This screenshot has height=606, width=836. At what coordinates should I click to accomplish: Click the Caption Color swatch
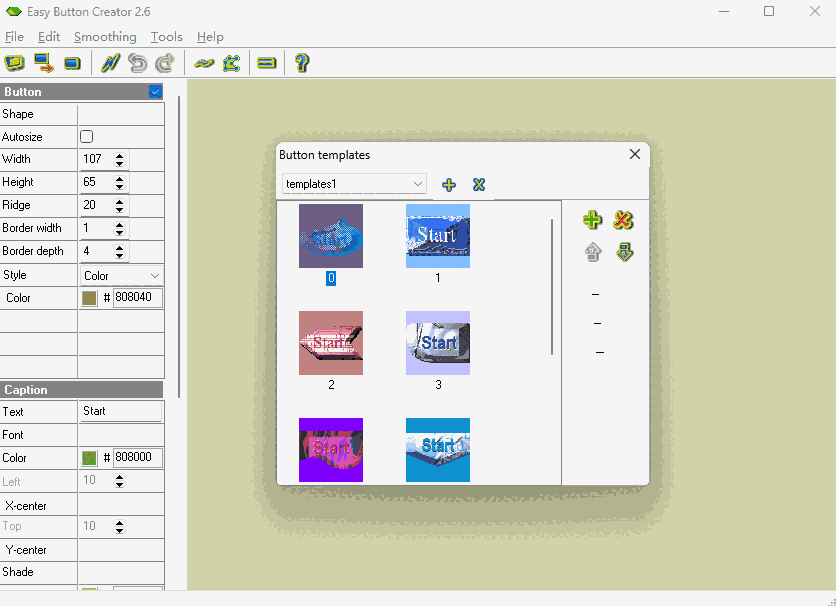click(88, 457)
